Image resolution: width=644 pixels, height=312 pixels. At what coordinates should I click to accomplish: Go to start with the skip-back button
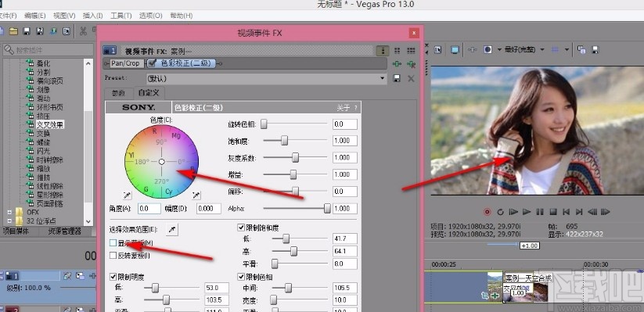[x=566, y=212]
